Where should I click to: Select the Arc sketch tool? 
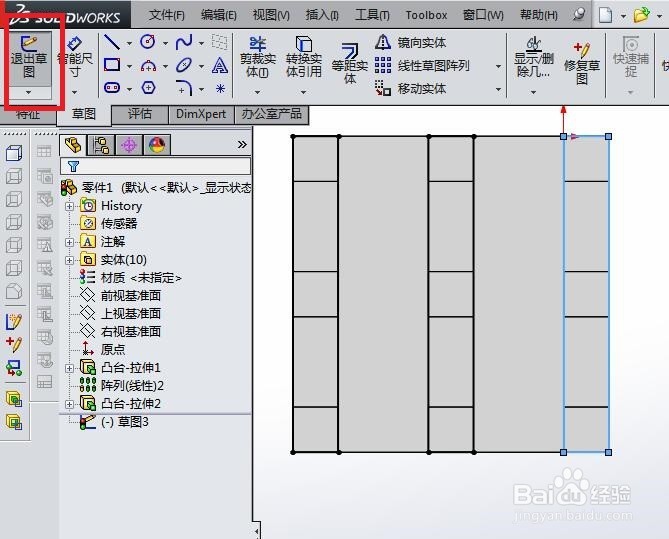pos(148,65)
